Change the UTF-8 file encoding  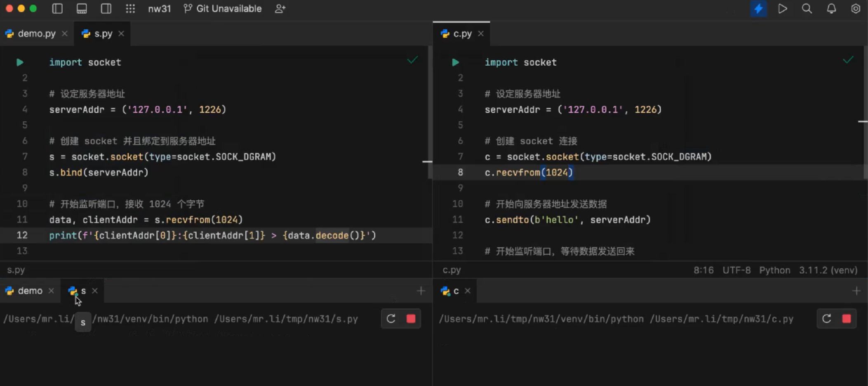[x=736, y=270]
